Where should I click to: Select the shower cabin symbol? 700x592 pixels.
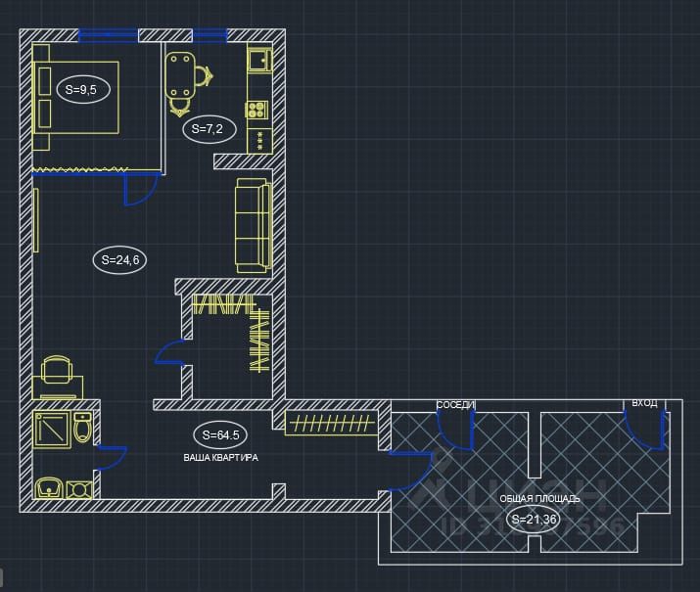(52, 430)
